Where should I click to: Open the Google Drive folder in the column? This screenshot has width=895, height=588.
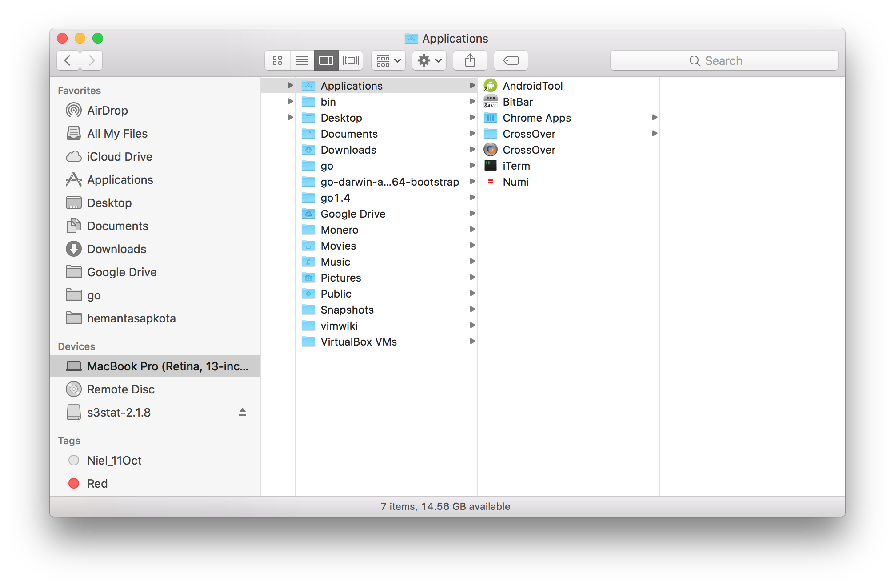pyautogui.click(x=352, y=214)
